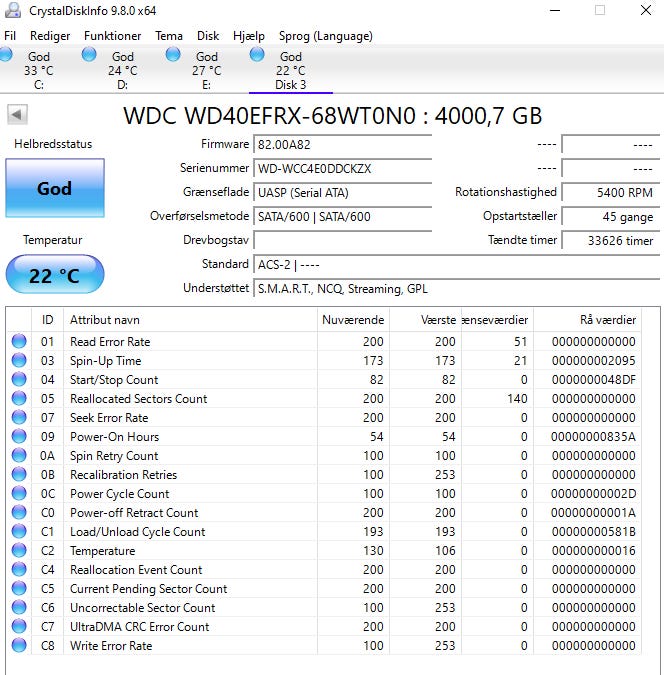
Task: Select drive E: status icon
Action: tap(174, 54)
